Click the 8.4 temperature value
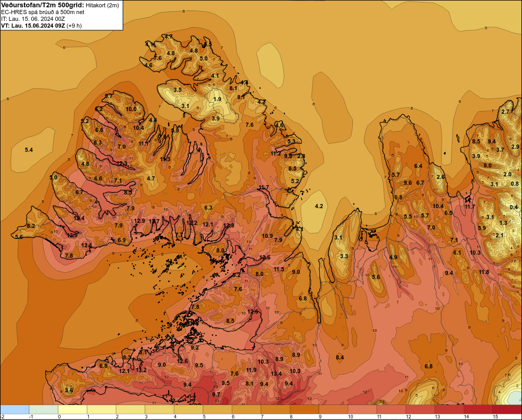Image resolution: width=522 pixels, height=420 pixels. click(340, 358)
